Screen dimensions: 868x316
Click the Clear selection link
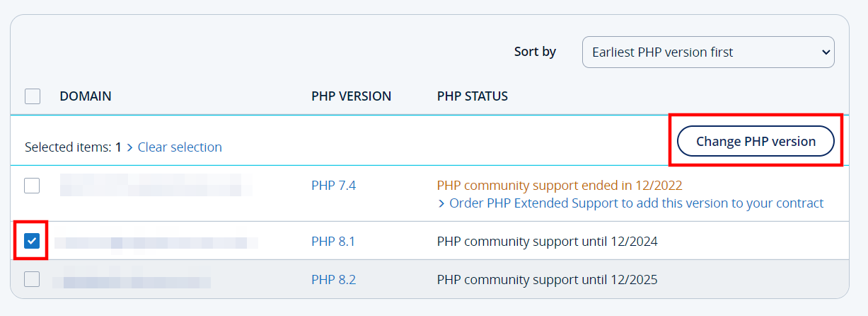coord(180,147)
